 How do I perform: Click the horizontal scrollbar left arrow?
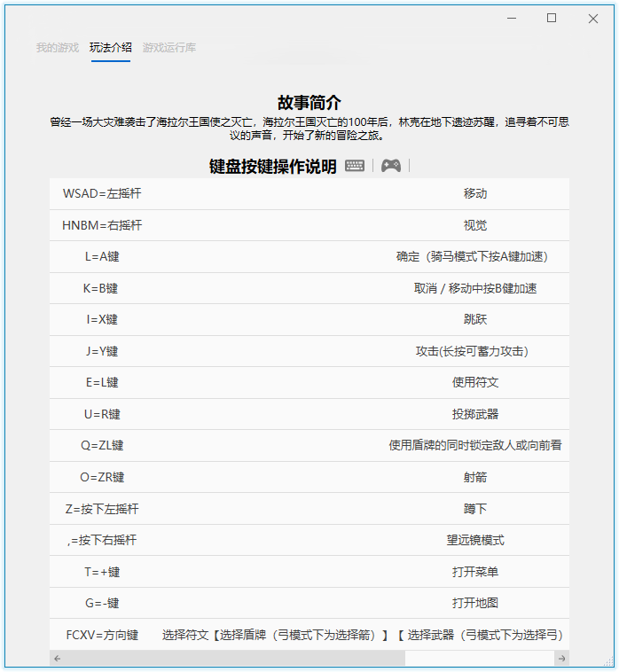pyautogui.click(x=57, y=659)
